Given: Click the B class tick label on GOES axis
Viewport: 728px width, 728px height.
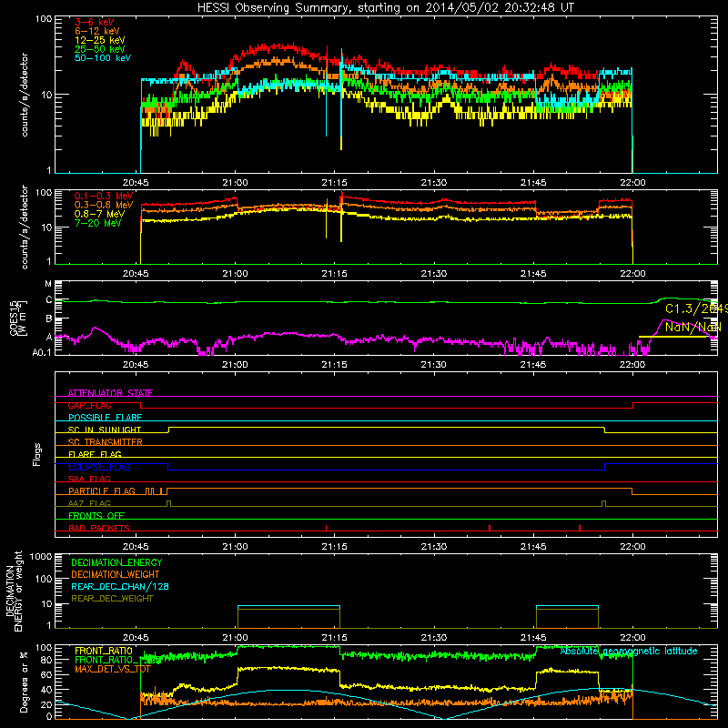Looking at the screenshot, I should 49,318.
